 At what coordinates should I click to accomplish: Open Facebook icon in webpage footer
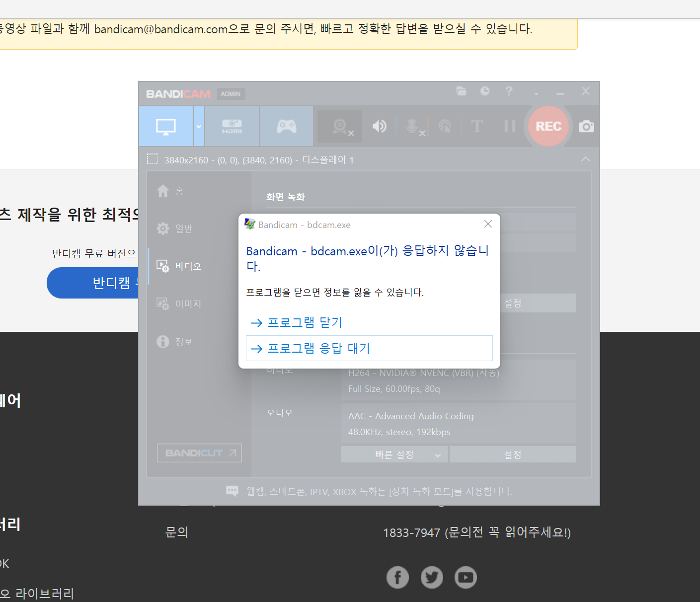click(397, 577)
